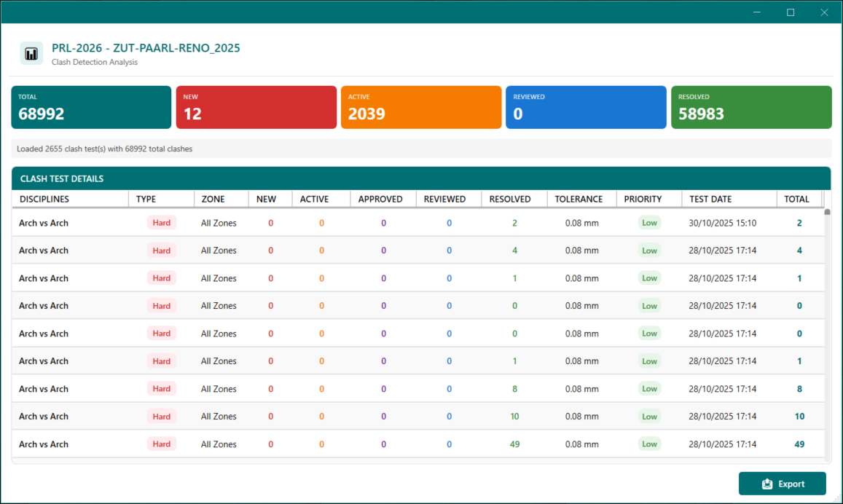Click the ZONE column header
Viewport: 843px width, 504px height.
point(213,199)
